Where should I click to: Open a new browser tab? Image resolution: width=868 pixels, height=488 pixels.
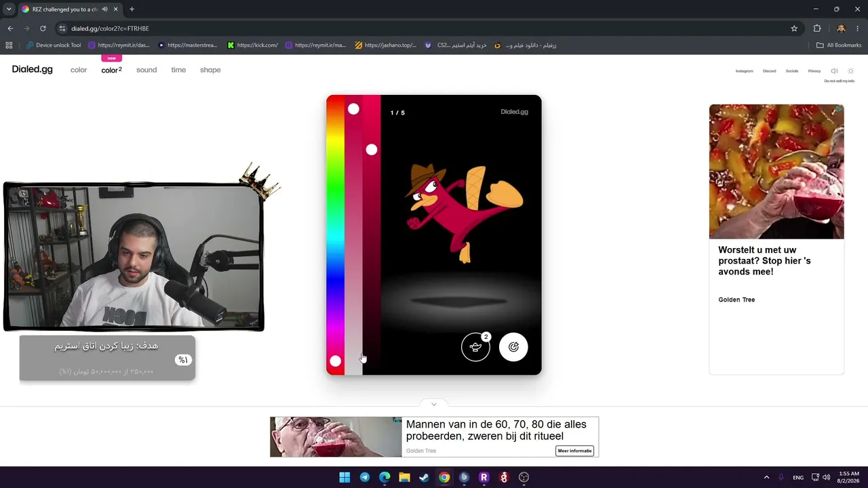click(132, 9)
